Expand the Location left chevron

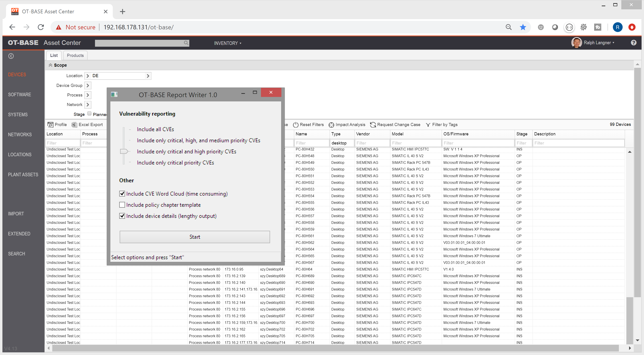pyautogui.click(x=88, y=76)
